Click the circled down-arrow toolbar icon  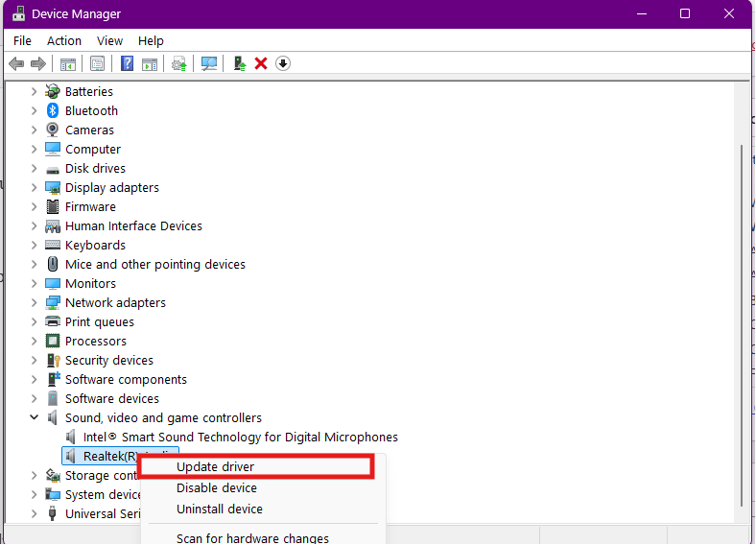pos(283,63)
